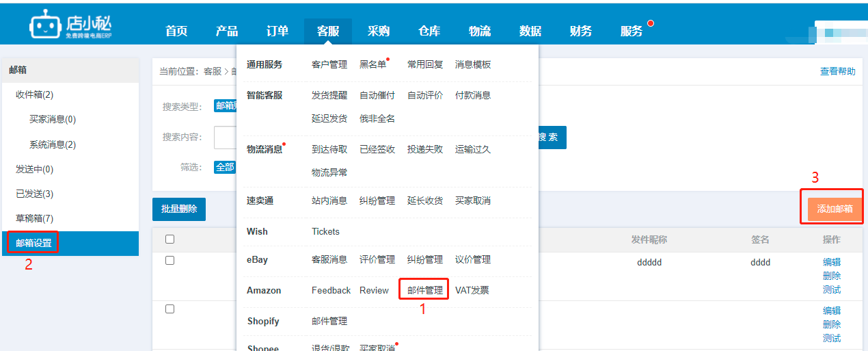Open Tickets under Wish
Screen dimensions: 868x351
pos(325,231)
